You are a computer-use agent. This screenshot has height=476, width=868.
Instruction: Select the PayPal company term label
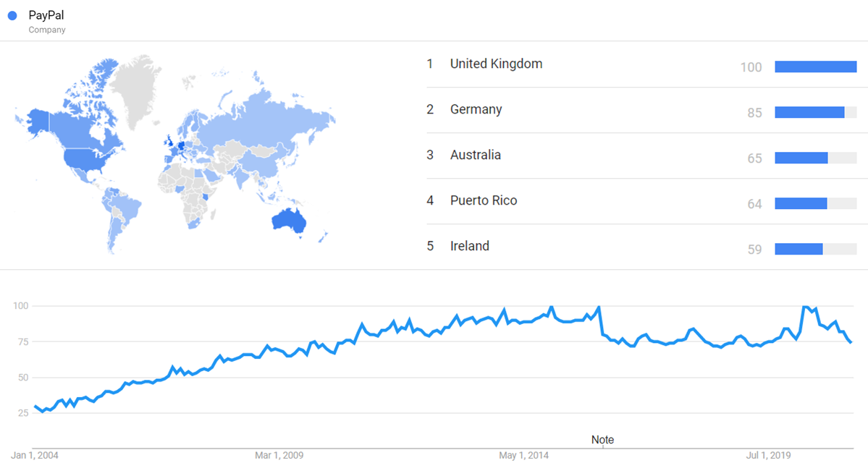click(x=47, y=15)
